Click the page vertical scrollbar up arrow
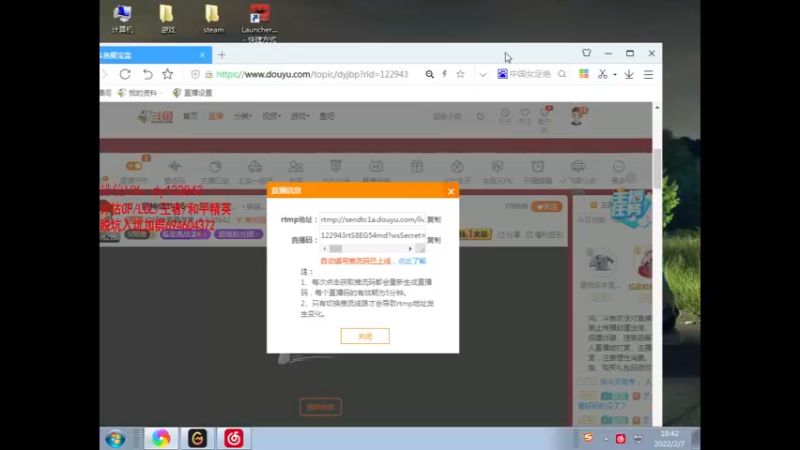The height and width of the screenshot is (450, 800). click(x=657, y=108)
